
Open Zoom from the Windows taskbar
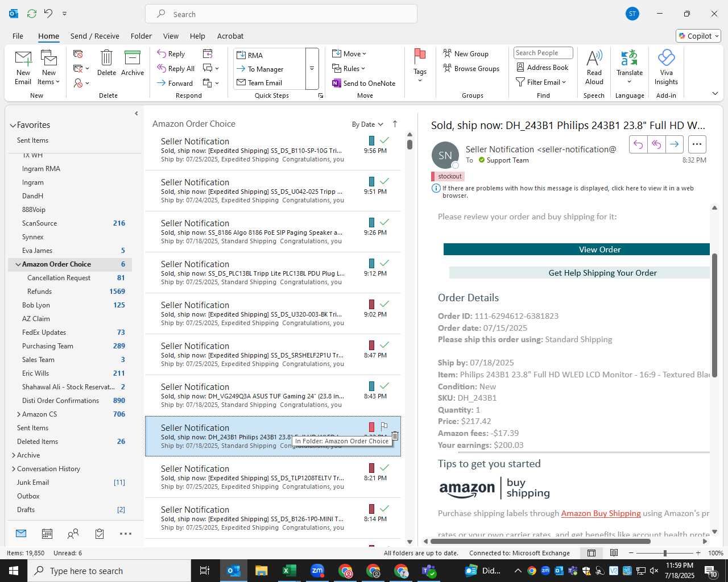coord(317,571)
